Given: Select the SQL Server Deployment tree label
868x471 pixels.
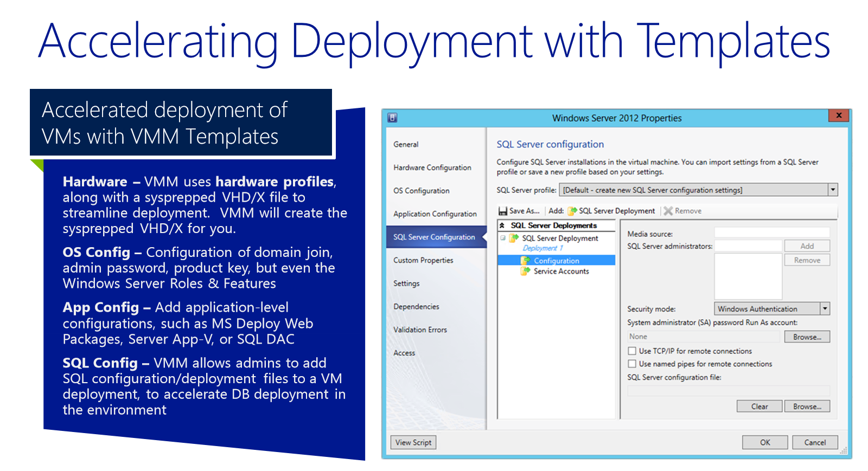Looking at the screenshot, I should point(560,238).
